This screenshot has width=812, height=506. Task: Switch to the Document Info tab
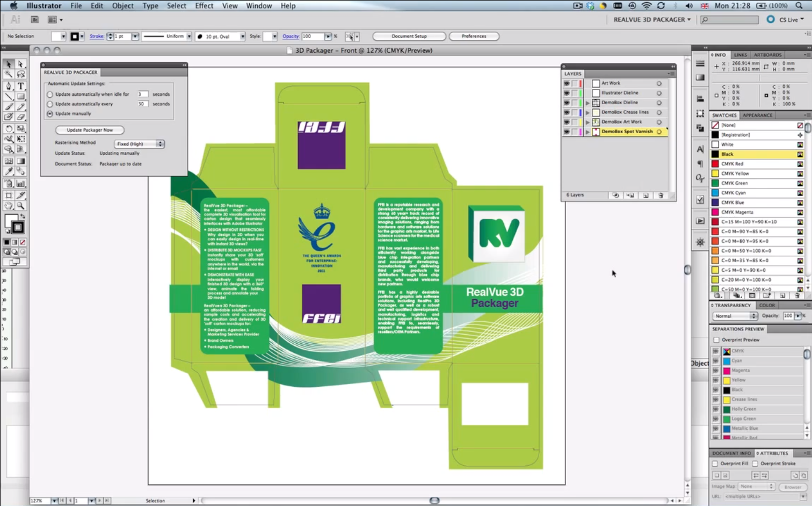tap(731, 453)
